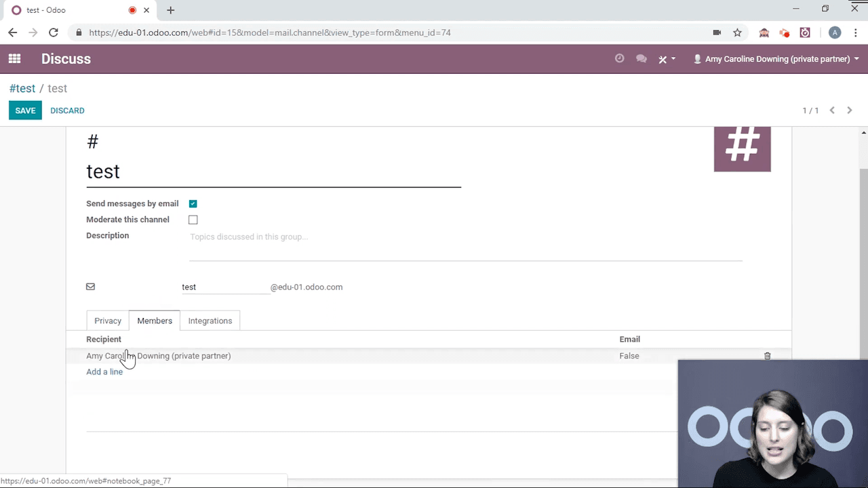This screenshot has height=488, width=868.
Task: Bookmark this page with the star icon
Action: click(x=737, y=33)
